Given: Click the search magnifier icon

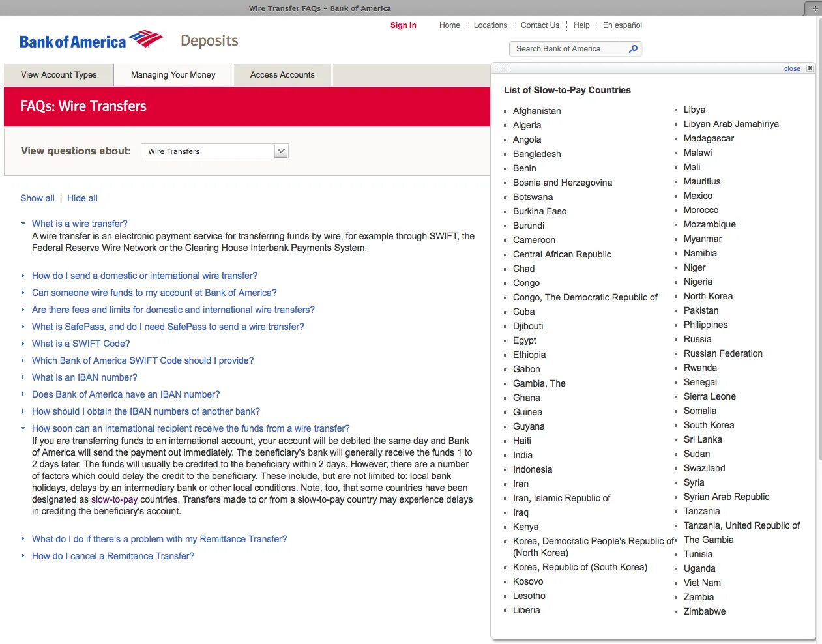Looking at the screenshot, I should pos(633,49).
